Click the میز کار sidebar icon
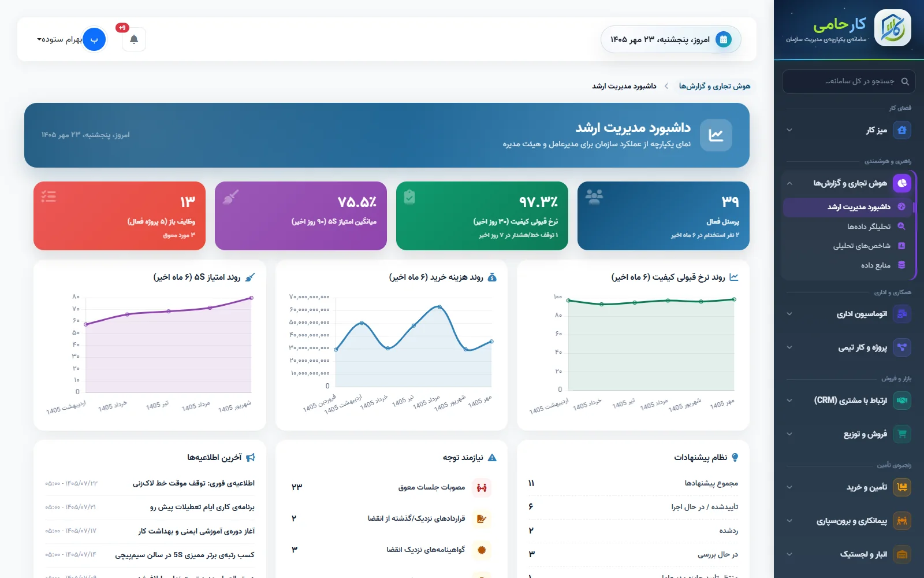The width and height of the screenshot is (924, 578). [x=902, y=130]
